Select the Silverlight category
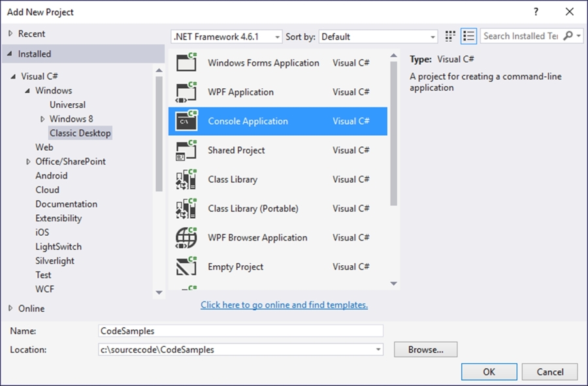This screenshot has height=386, width=588. point(55,261)
